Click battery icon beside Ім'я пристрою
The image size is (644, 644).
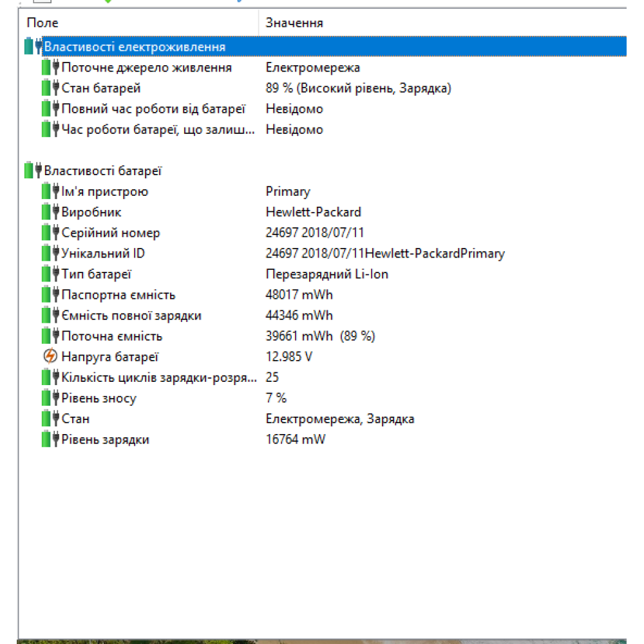pos(50,191)
